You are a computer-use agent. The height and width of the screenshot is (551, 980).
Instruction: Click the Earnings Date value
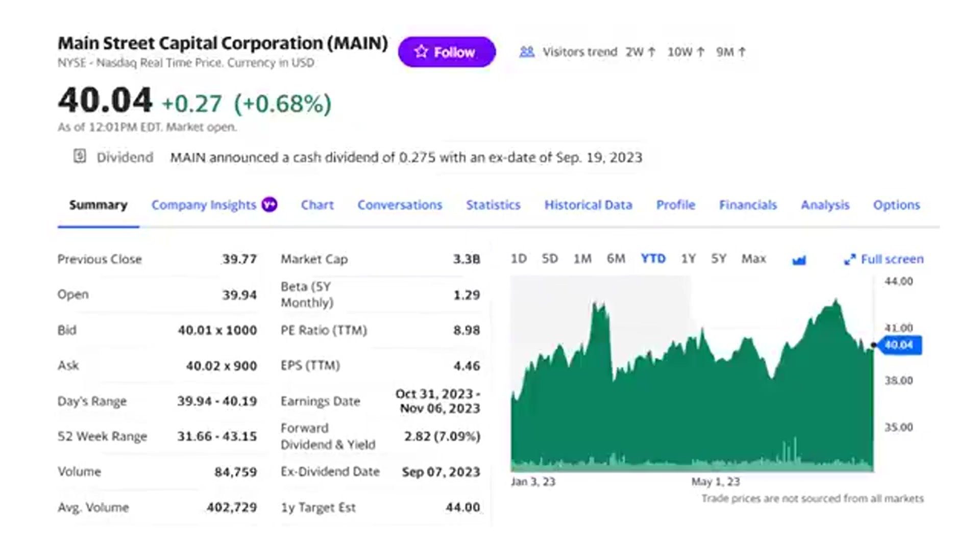(x=438, y=401)
